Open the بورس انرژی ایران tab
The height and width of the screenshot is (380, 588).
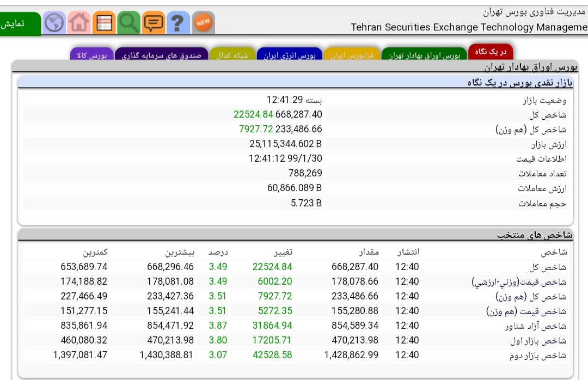290,54
